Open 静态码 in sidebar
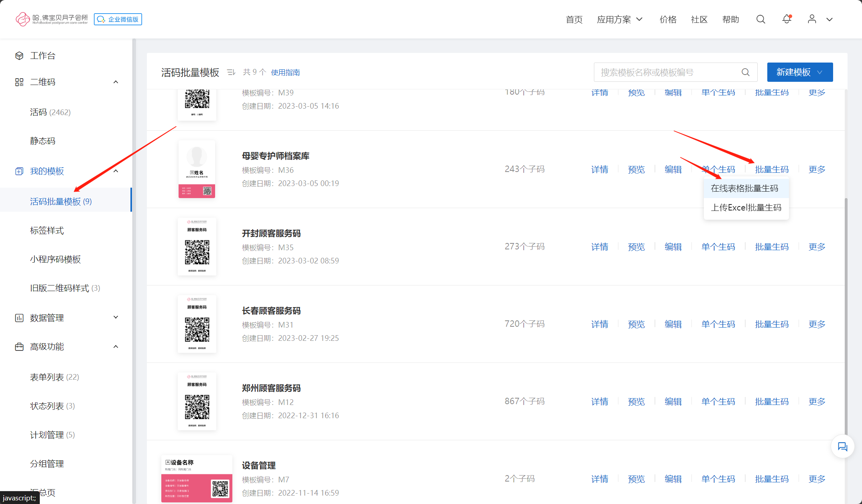Screen dimensions: 862x504 (43, 141)
